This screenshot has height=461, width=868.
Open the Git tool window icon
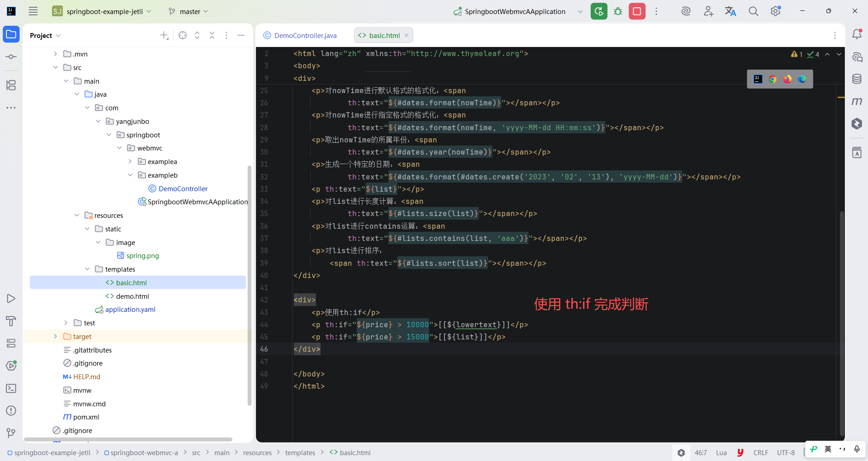(11, 433)
